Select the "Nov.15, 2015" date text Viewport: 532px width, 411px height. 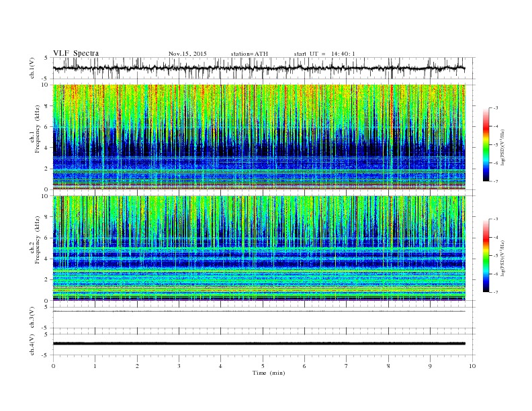click(187, 54)
